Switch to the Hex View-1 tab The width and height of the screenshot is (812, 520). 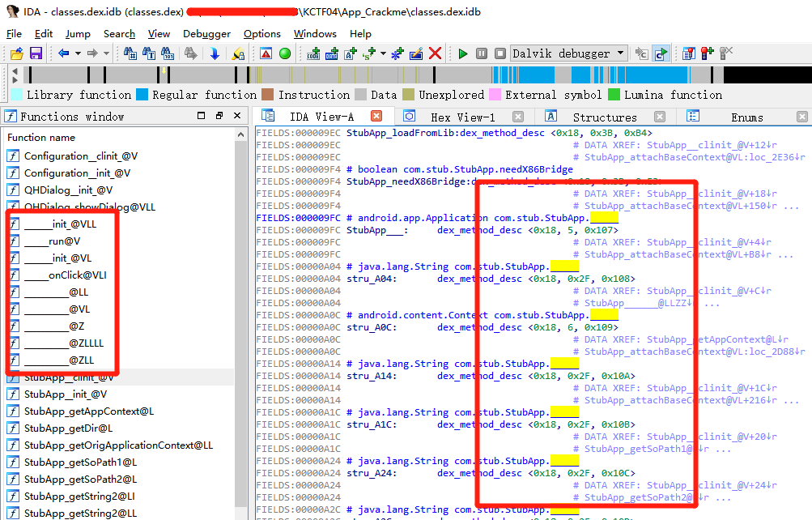click(x=462, y=117)
